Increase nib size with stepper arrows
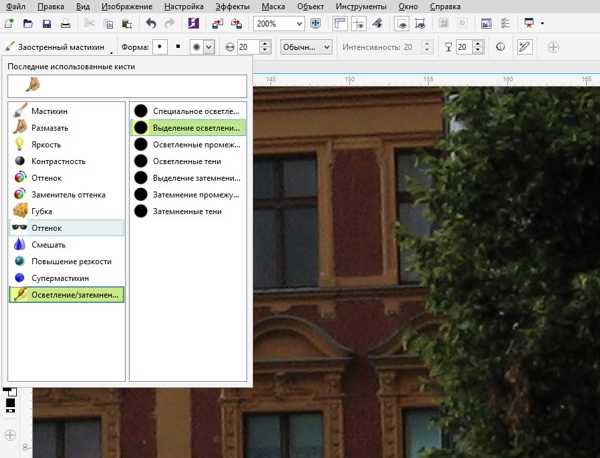 click(x=265, y=47)
